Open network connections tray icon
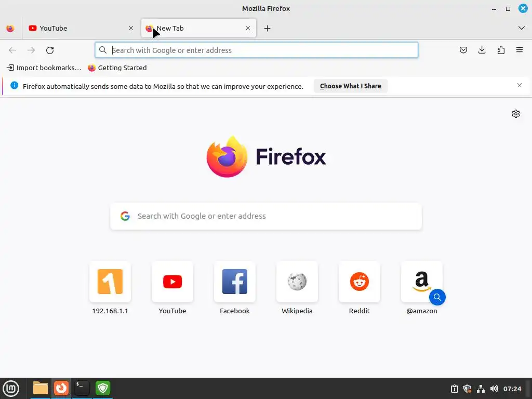This screenshot has height=399, width=532. pos(481,389)
